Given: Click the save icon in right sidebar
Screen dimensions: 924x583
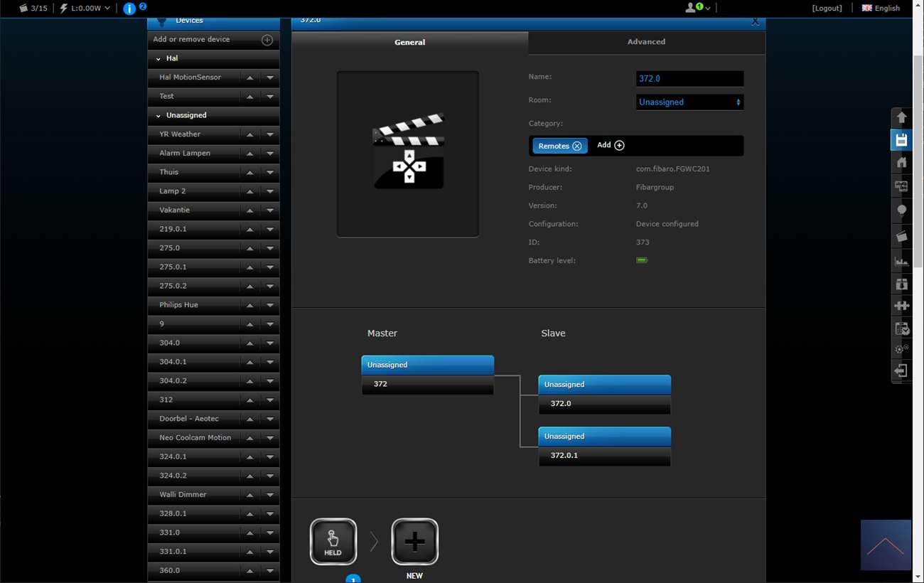Looking at the screenshot, I should (901, 140).
